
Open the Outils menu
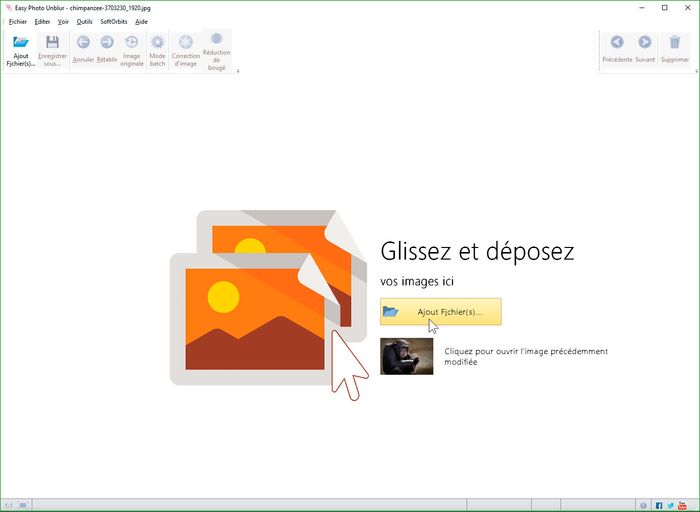[x=84, y=21]
